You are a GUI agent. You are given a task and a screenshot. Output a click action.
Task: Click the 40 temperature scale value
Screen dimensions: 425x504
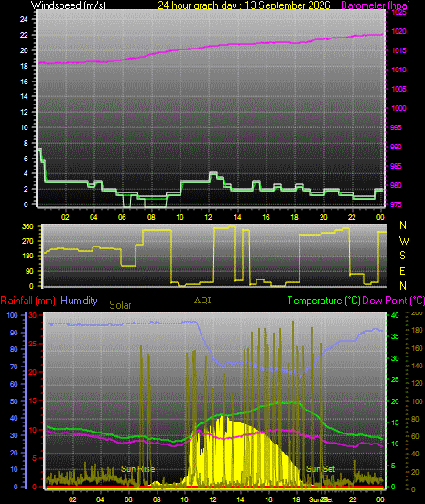[395, 315]
